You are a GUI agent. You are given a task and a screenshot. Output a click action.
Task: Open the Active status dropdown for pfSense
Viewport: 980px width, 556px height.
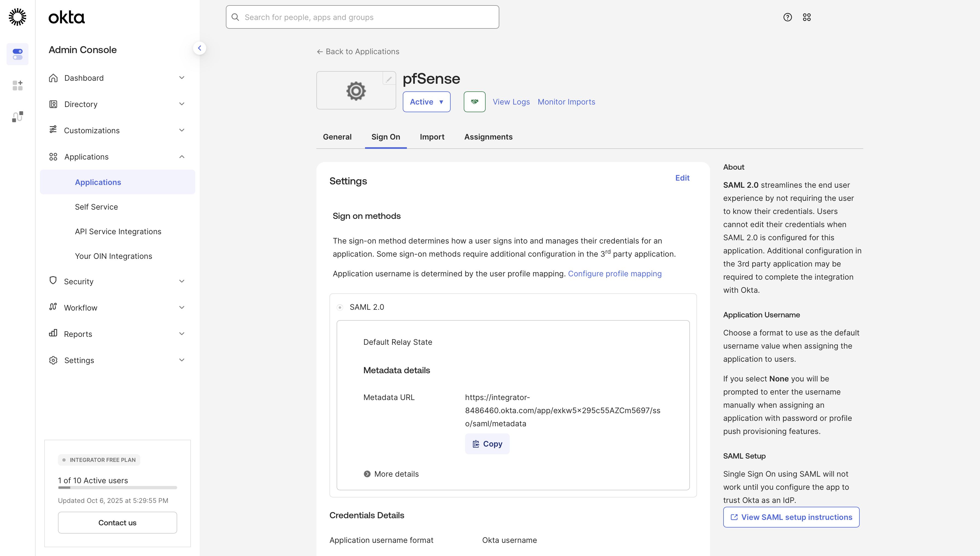tap(426, 102)
